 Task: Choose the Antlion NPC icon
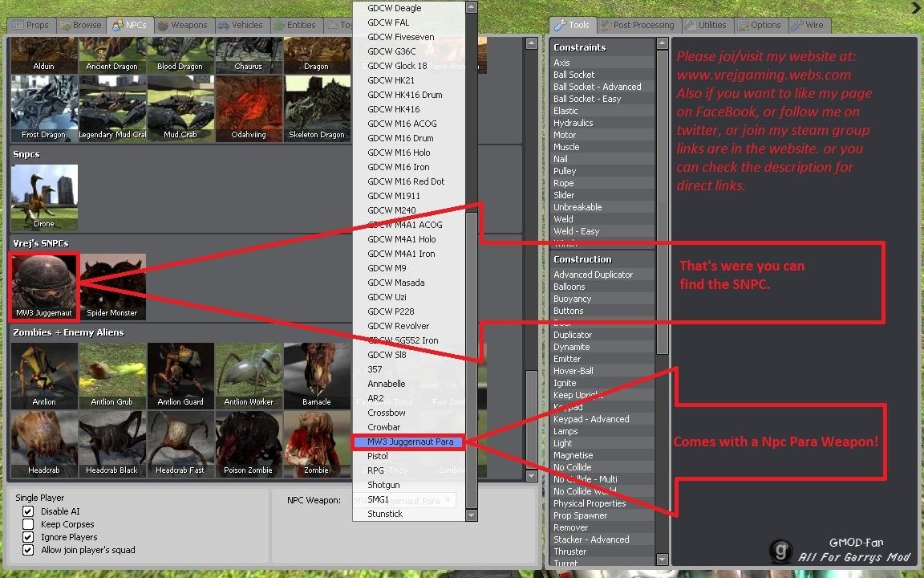pos(44,376)
